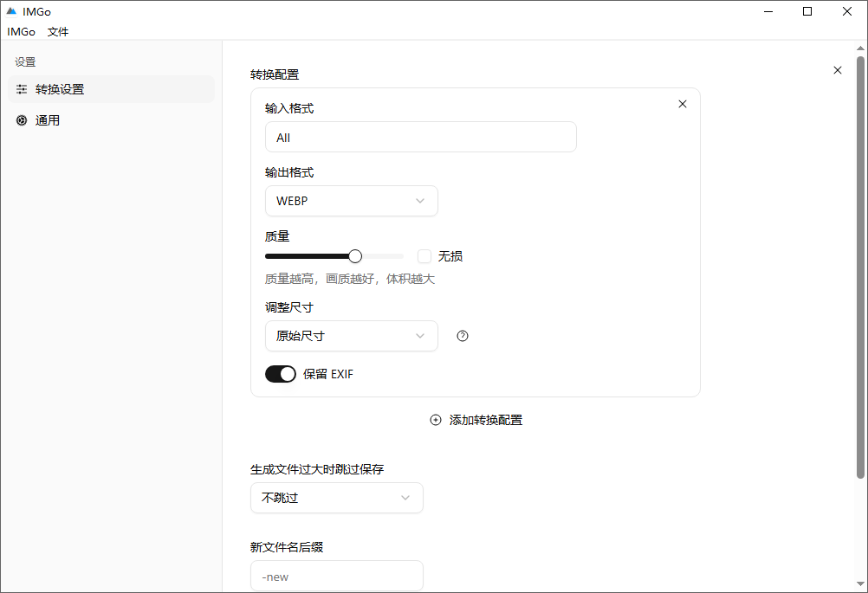
Task: Click the 无损 label text
Action: [x=450, y=256]
